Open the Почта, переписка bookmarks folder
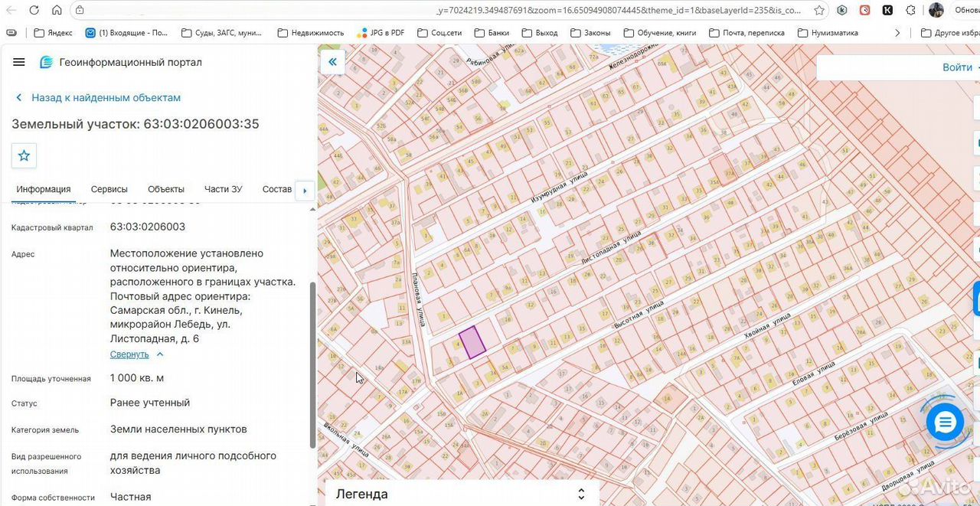 click(x=746, y=33)
